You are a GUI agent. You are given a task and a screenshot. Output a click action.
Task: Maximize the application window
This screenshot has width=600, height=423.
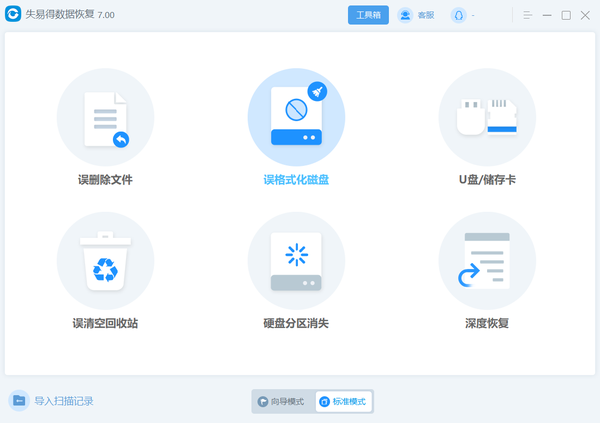click(566, 15)
